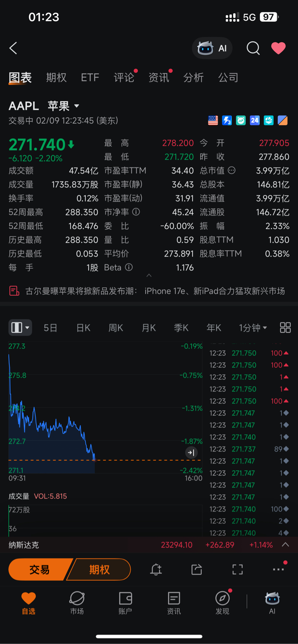Tap the 271.740 current price
Viewport: 298px width, 644px height.
37,145
